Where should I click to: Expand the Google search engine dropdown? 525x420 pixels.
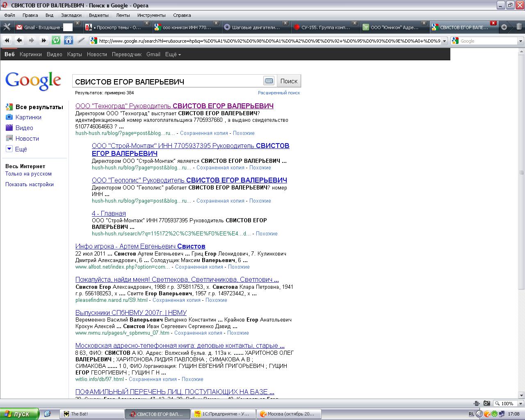[x=520, y=41]
